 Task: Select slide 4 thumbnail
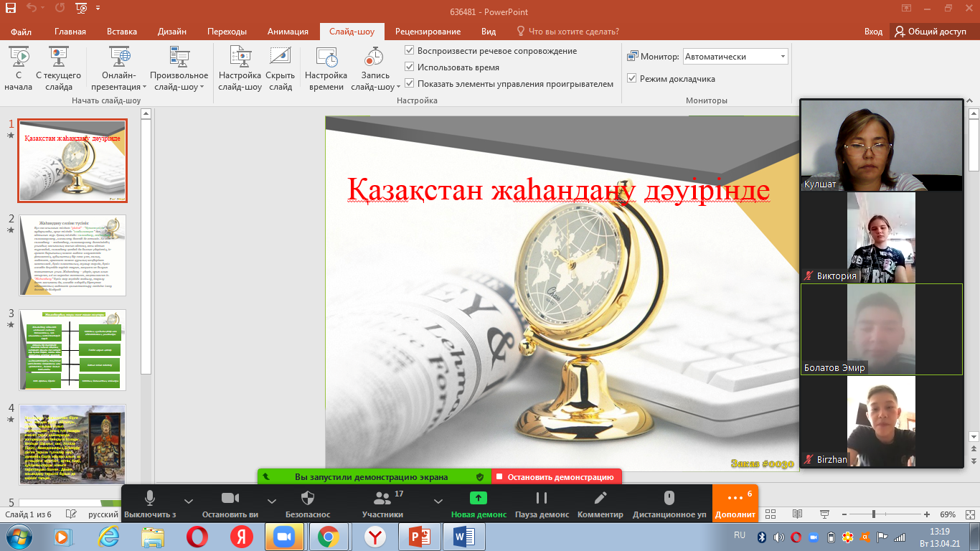pos(72,445)
